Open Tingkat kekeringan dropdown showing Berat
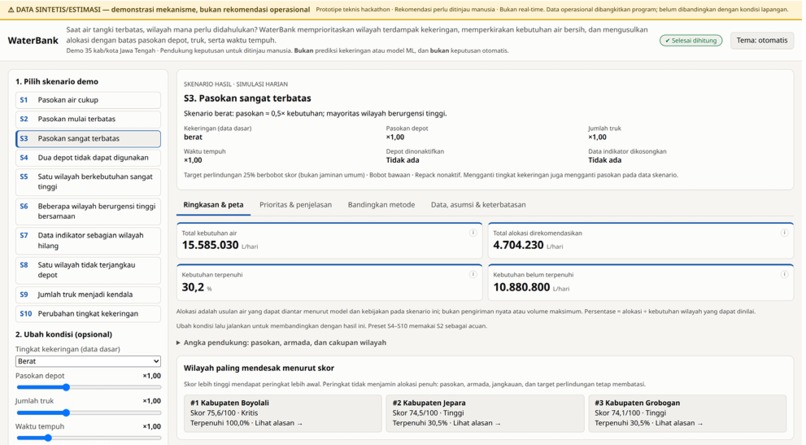Image resolution: width=806 pixels, height=445 pixels. (88, 361)
